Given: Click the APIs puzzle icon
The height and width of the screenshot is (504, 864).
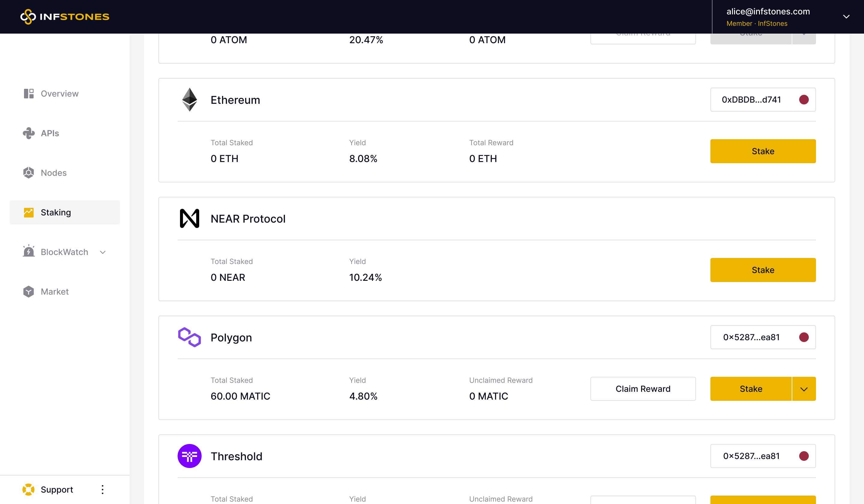Looking at the screenshot, I should click(x=29, y=133).
